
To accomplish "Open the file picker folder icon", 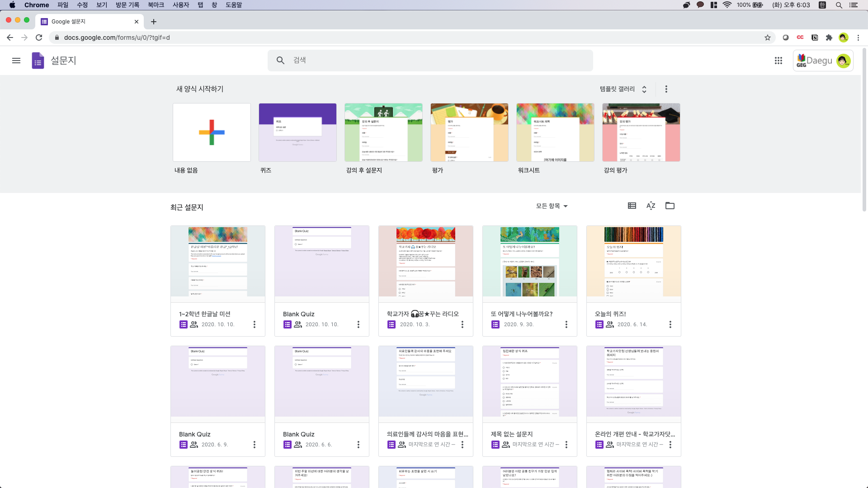I will 670,206.
